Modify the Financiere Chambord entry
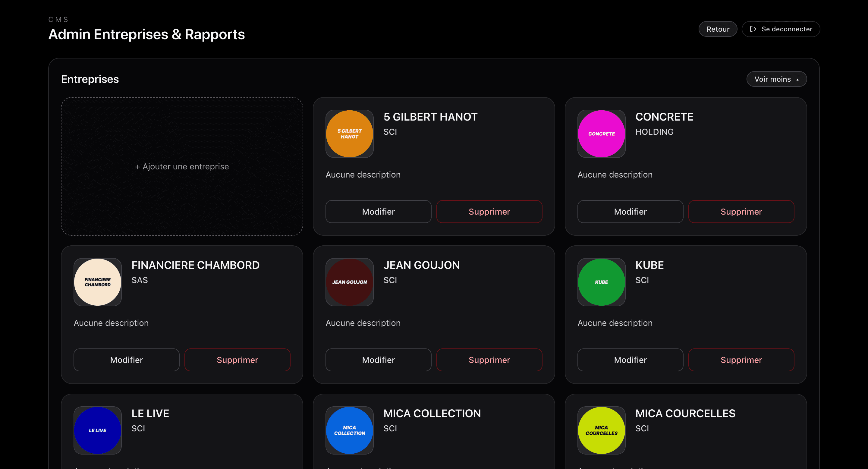Viewport: 868px width, 469px height. click(126, 360)
